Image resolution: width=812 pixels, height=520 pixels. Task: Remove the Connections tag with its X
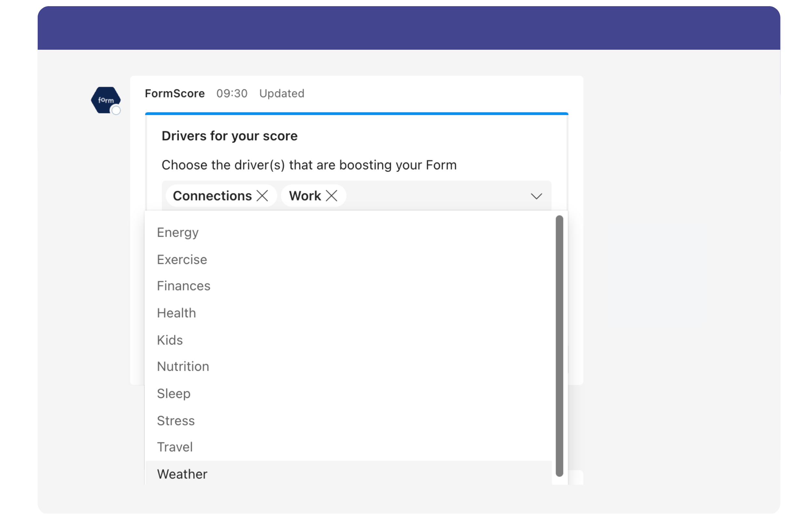pos(262,196)
